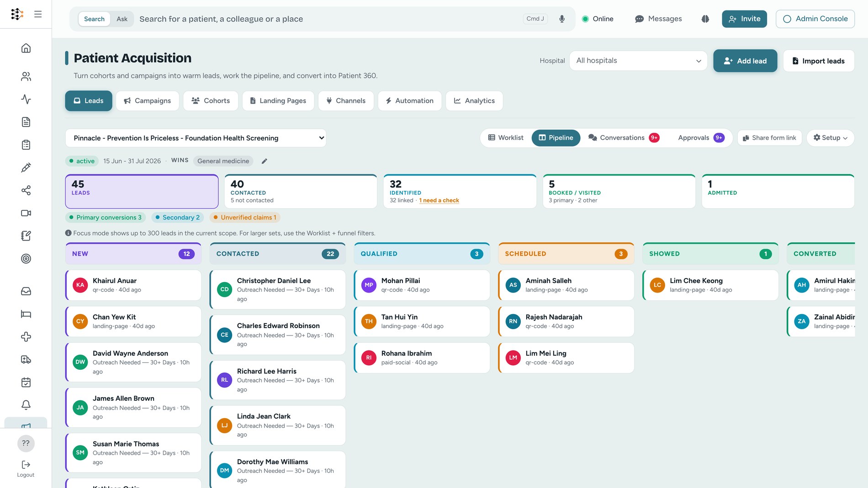
Task: Toggle the Unverified claims 1 filter chip
Action: 245,217
